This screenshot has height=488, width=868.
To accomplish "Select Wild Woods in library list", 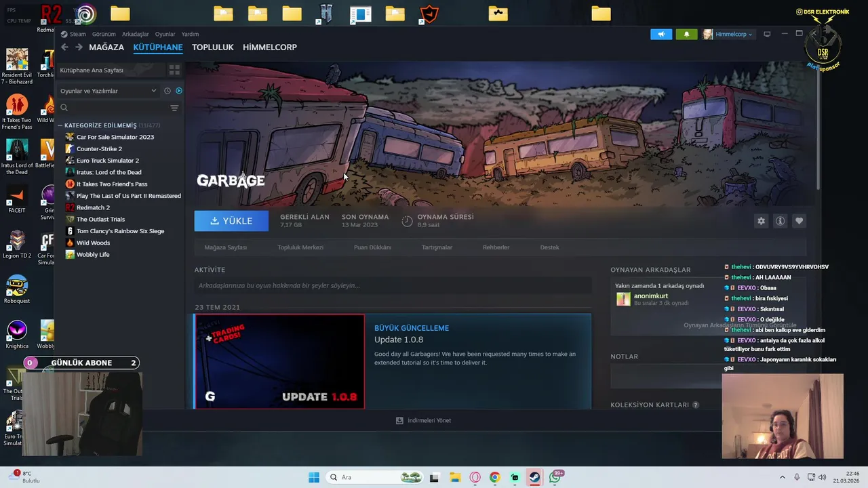I will pos(93,243).
